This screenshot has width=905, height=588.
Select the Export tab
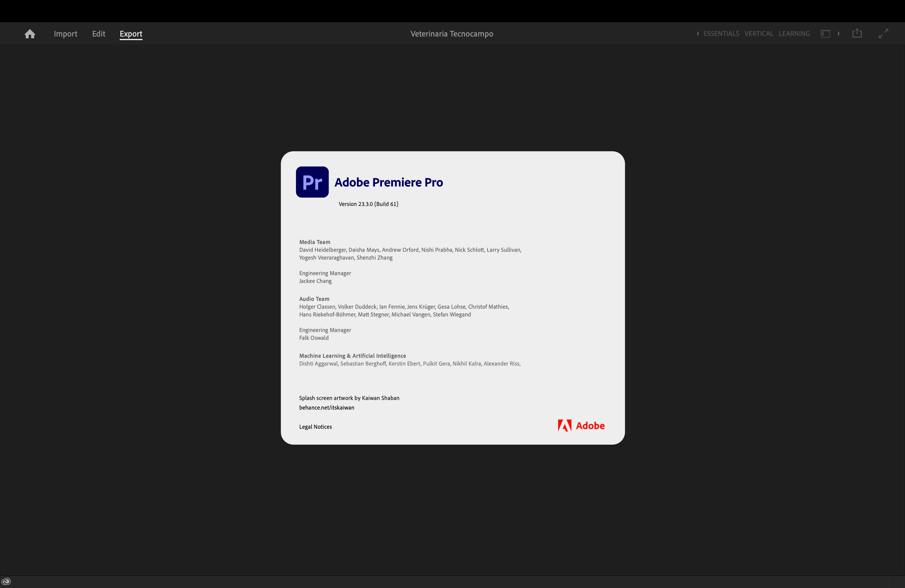(131, 34)
